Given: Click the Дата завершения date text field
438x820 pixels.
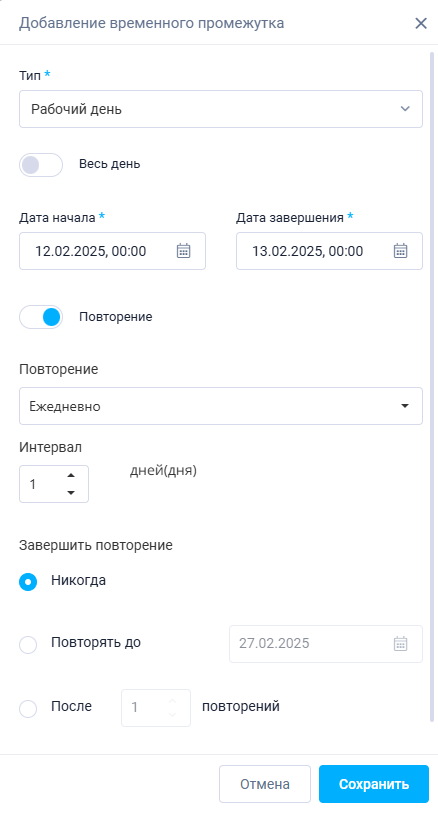Looking at the screenshot, I should (329, 251).
